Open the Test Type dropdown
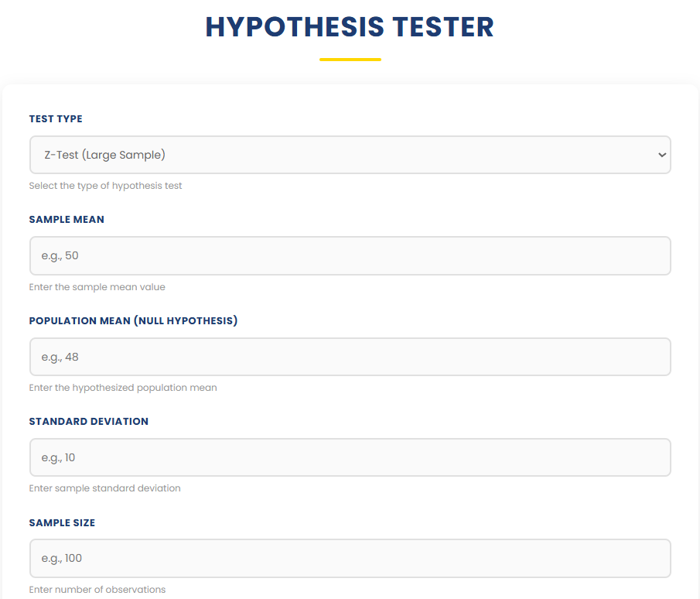The image size is (700, 599). [350, 155]
